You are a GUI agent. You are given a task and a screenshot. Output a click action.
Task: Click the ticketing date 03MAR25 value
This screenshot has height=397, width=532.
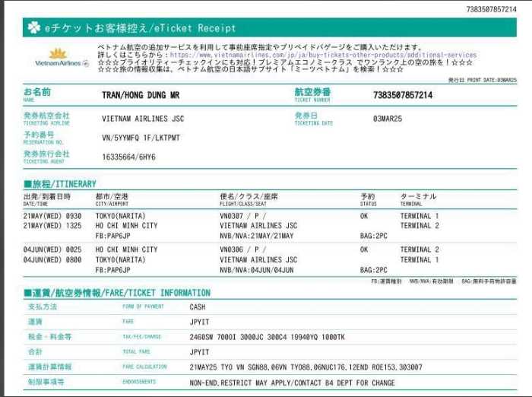(388, 119)
